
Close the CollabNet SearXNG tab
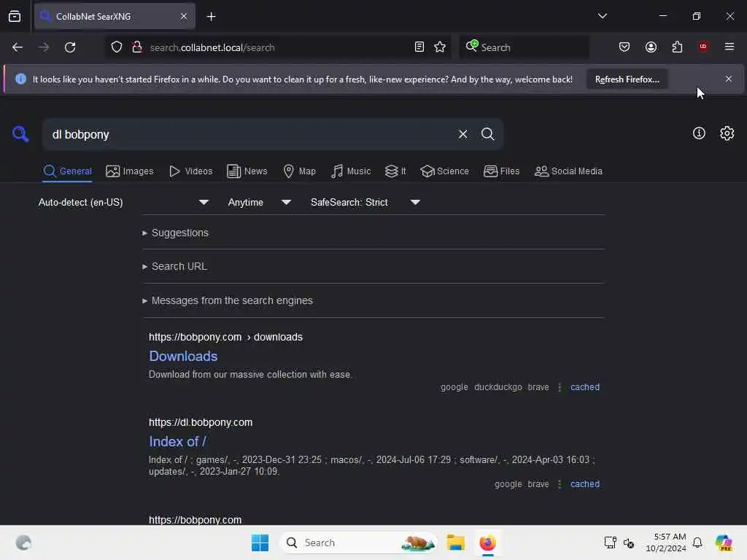pyautogui.click(x=184, y=16)
